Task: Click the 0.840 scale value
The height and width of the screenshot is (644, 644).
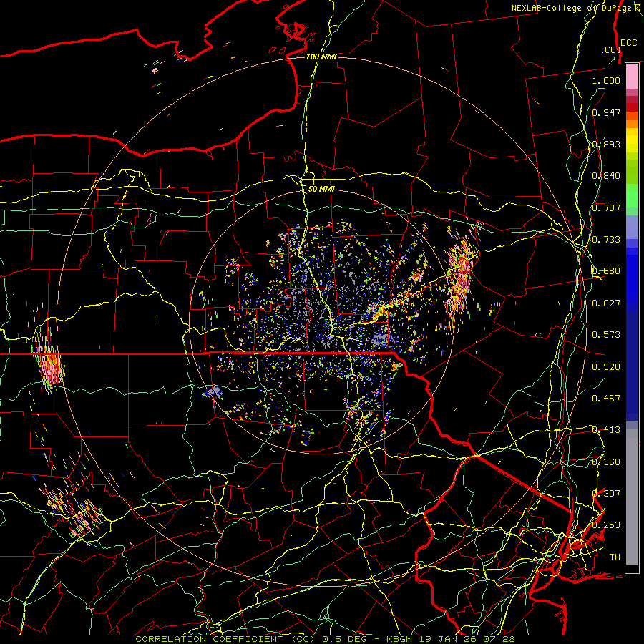Action: click(x=606, y=176)
